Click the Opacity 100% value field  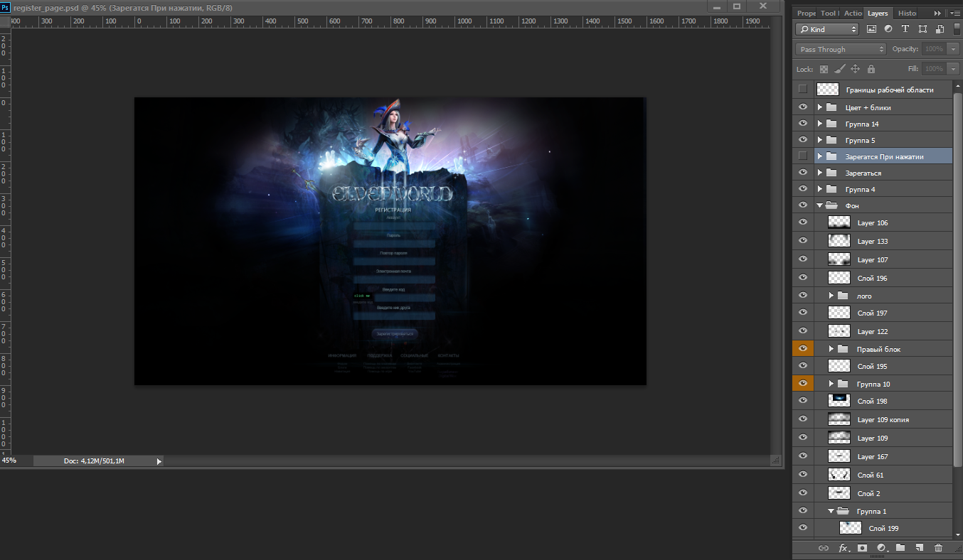[934, 49]
